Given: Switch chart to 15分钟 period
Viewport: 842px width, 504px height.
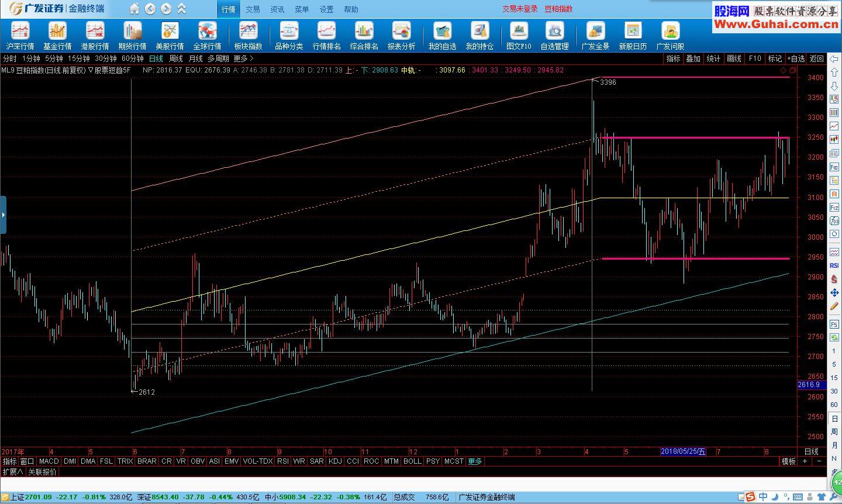Looking at the screenshot, I should (x=78, y=58).
